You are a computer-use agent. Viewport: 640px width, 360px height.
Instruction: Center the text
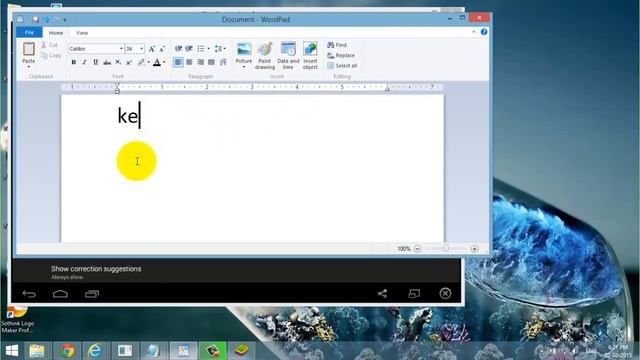[x=189, y=62]
